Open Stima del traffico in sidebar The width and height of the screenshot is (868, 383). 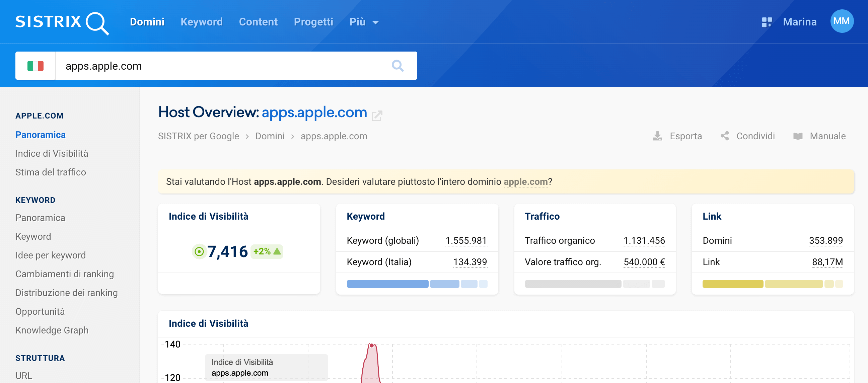click(x=51, y=172)
